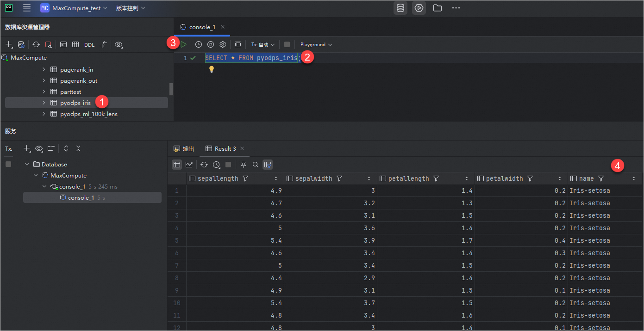Image resolution: width=644 pixels, height=331 pixels.
Task: Run the query with the execute button
Action: coord(184,44)
